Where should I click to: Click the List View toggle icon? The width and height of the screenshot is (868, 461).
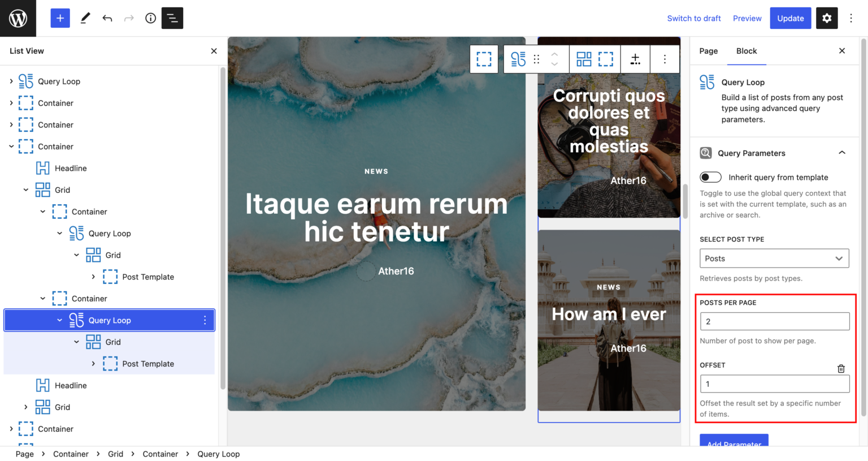[172, 18]
